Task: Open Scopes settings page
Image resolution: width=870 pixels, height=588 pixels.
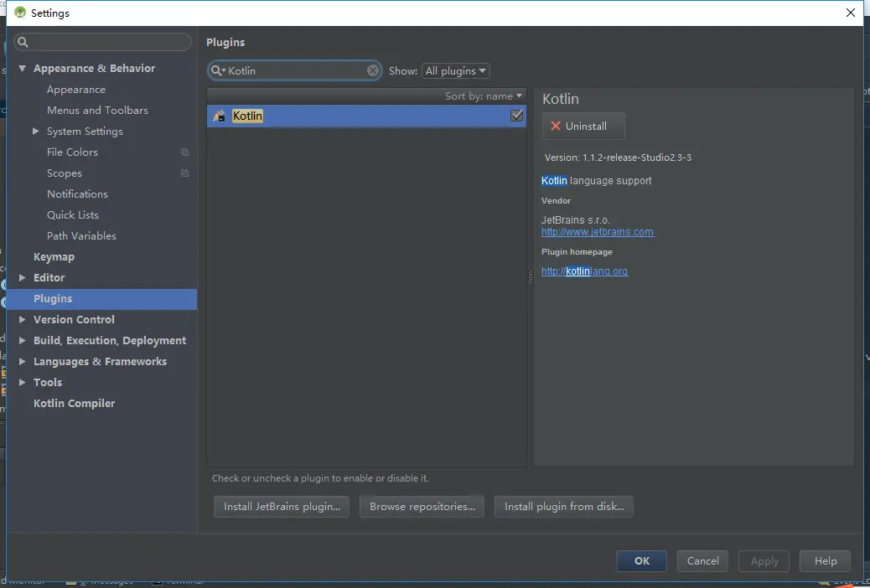Action: [x=65, y=173]
